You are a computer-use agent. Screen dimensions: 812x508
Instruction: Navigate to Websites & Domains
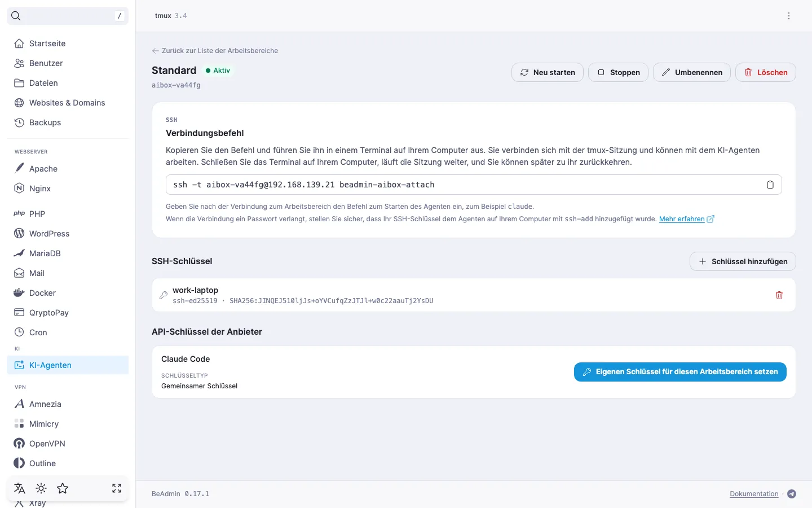coord(68,103)
